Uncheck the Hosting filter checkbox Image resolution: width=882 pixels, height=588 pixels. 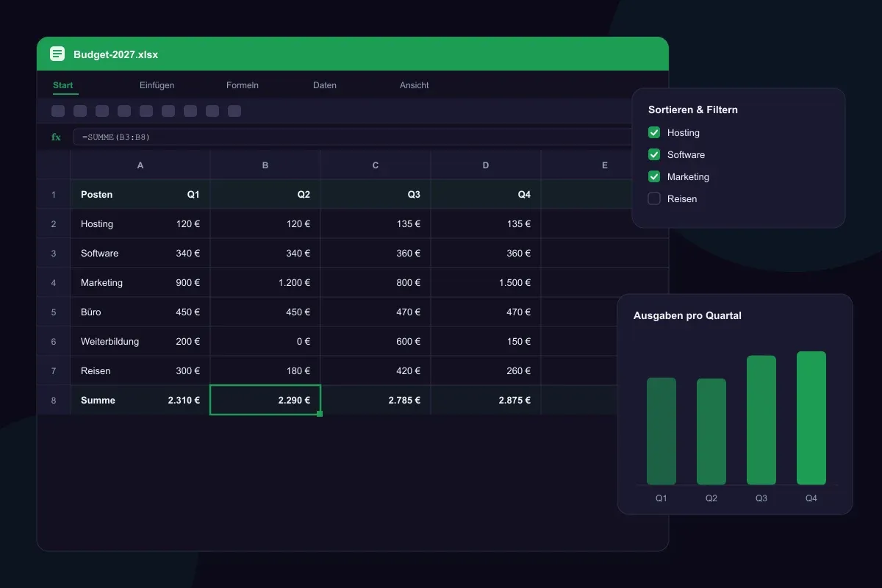[654, 132]
